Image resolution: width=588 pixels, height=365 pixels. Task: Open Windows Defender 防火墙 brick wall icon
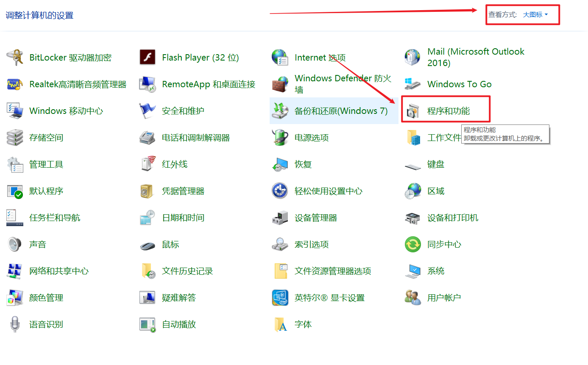pos(280,84)
